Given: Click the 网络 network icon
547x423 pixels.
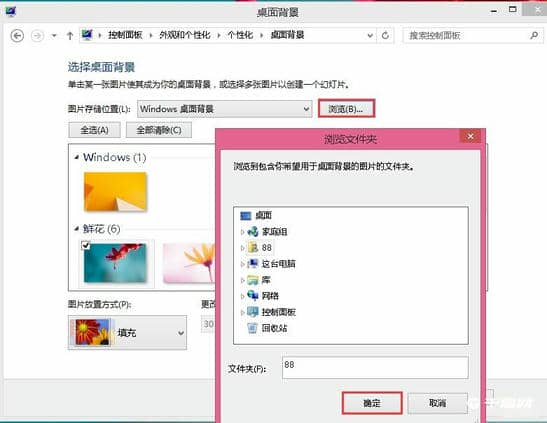Looking at the screenshot, I should (x=253, y=296).
